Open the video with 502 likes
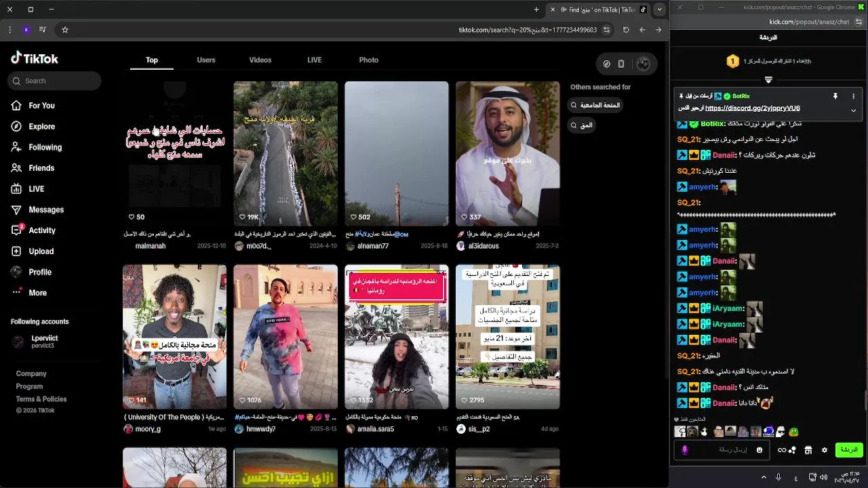Image resolution: width=868 pixels, height=488 pixels. (397, 153)
